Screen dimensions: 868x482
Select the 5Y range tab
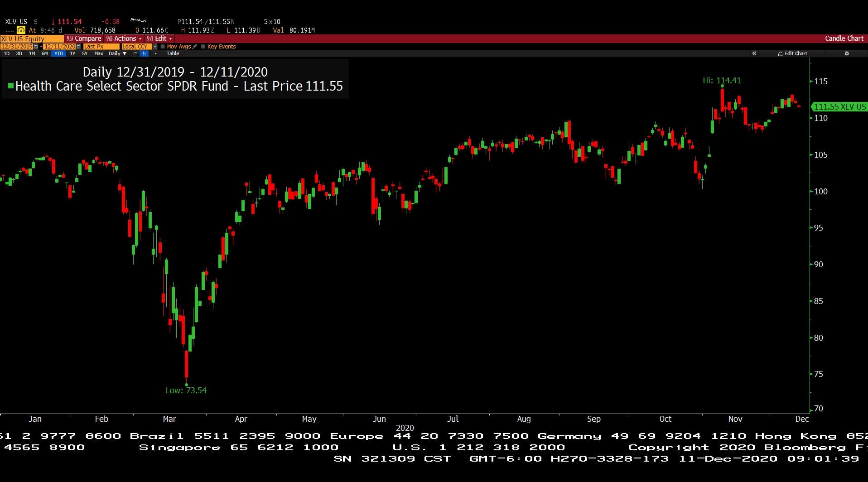click(85, 53)
